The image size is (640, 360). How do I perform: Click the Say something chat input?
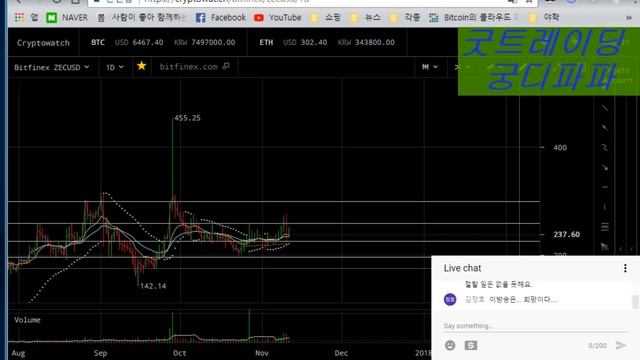pyautogui.click(x=535, y=326)
